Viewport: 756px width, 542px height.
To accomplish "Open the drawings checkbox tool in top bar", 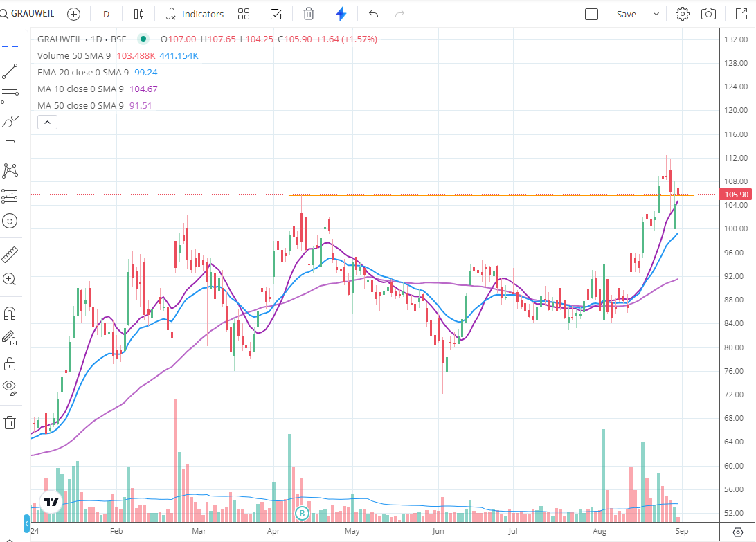I will click(276, 14).
